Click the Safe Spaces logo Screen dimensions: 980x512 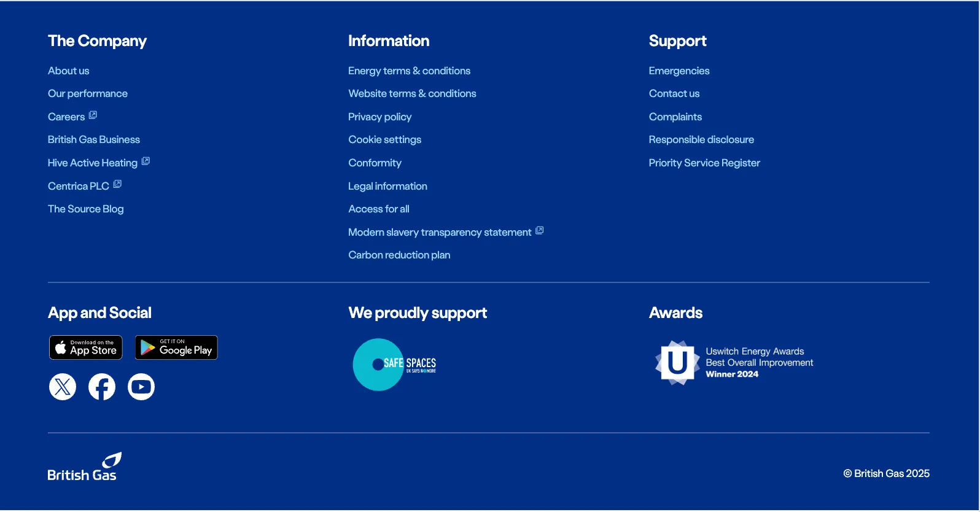coord(395,365)
